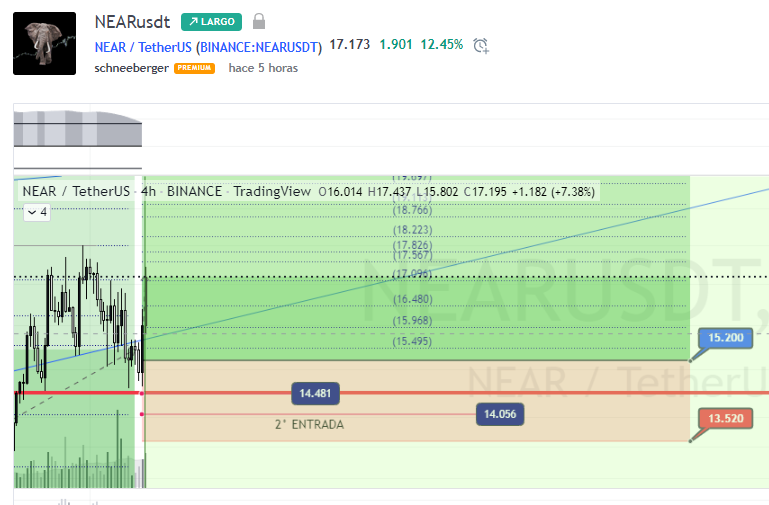Click the 'hace 5 horas' timestamp
This screenshot has width=769, height=505.
click(x=263, y=68)
